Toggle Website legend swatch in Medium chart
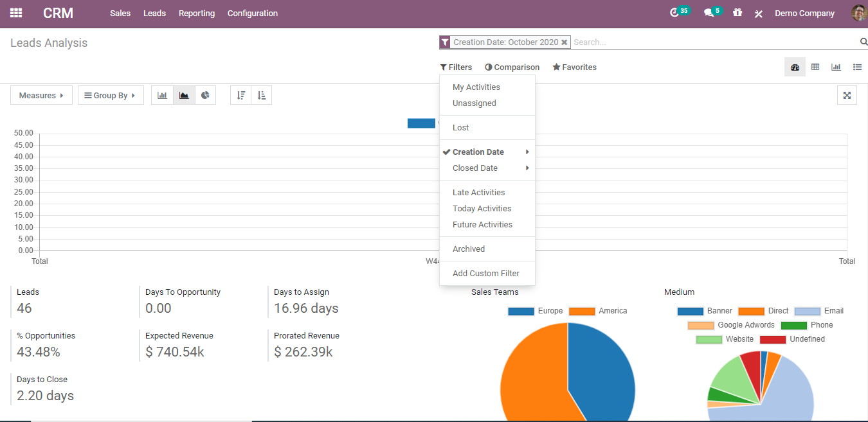868x422 pixels. [709, 339]
